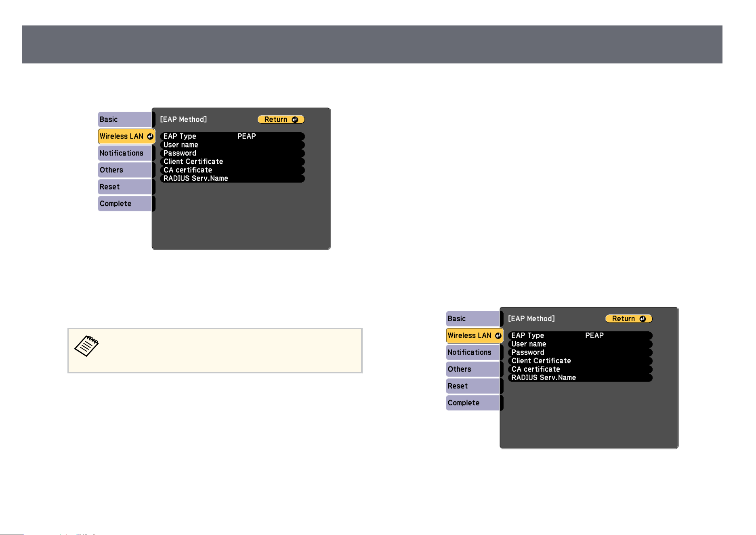
Task: Click enter icon on lower-right Return button
Action: [643, 319]
